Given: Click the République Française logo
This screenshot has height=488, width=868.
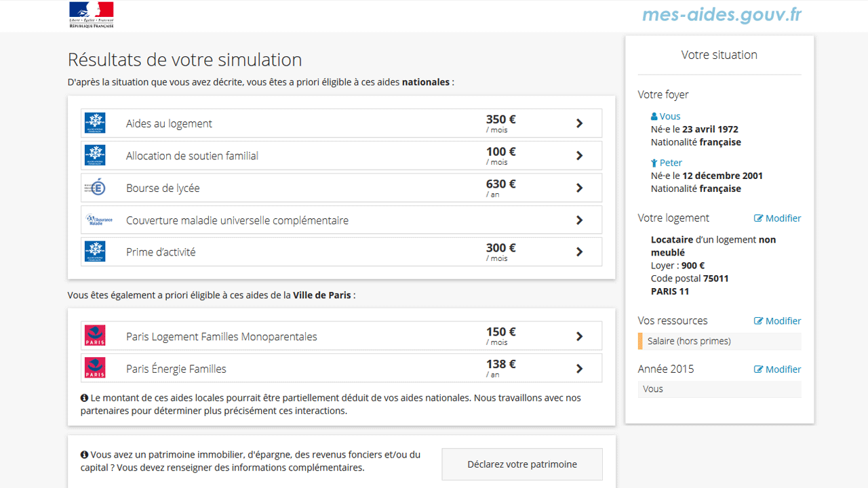Looking at the screenshot, I should (92, 15).
